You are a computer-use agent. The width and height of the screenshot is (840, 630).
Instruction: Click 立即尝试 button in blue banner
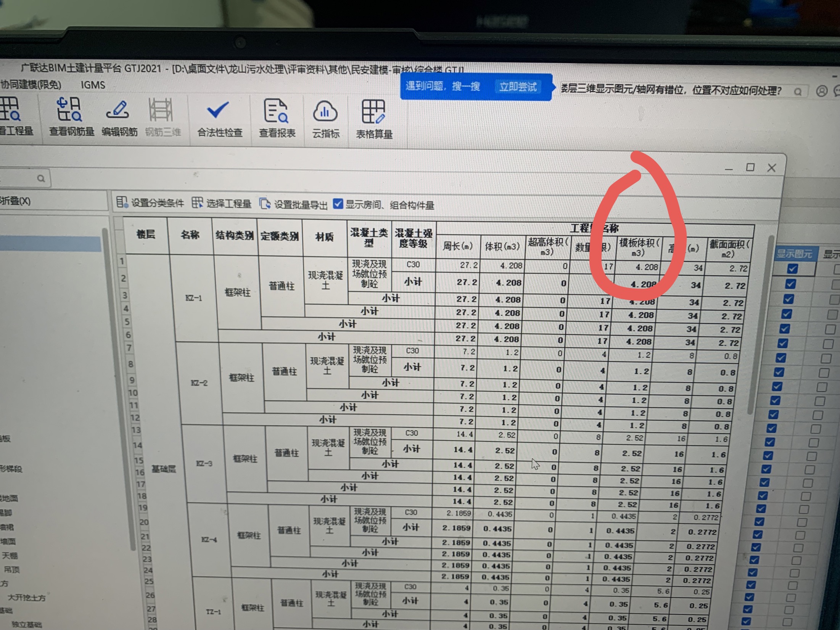[518, 87]
